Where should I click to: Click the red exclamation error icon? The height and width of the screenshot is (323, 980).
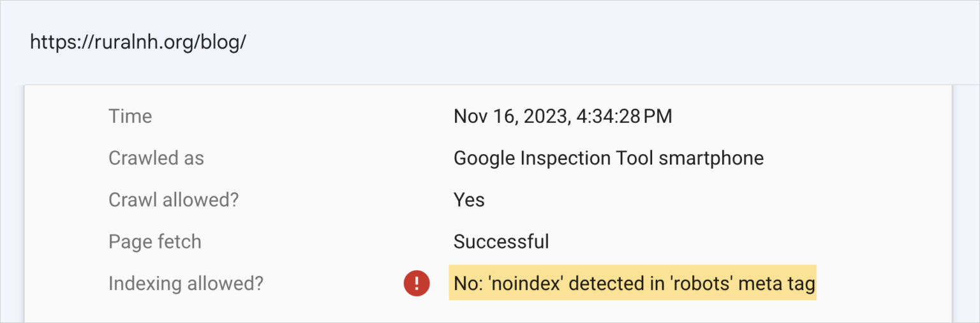[417, 283]
